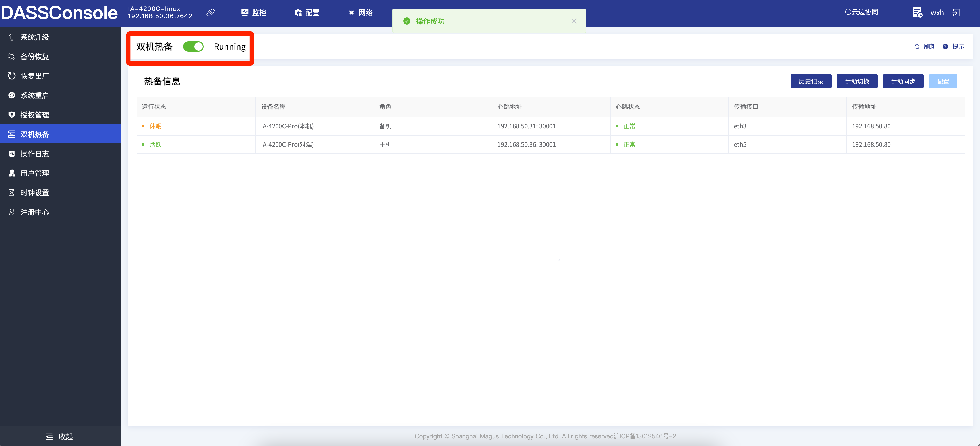Open 恢复出厂 in the sidebar

click(60, 76)
